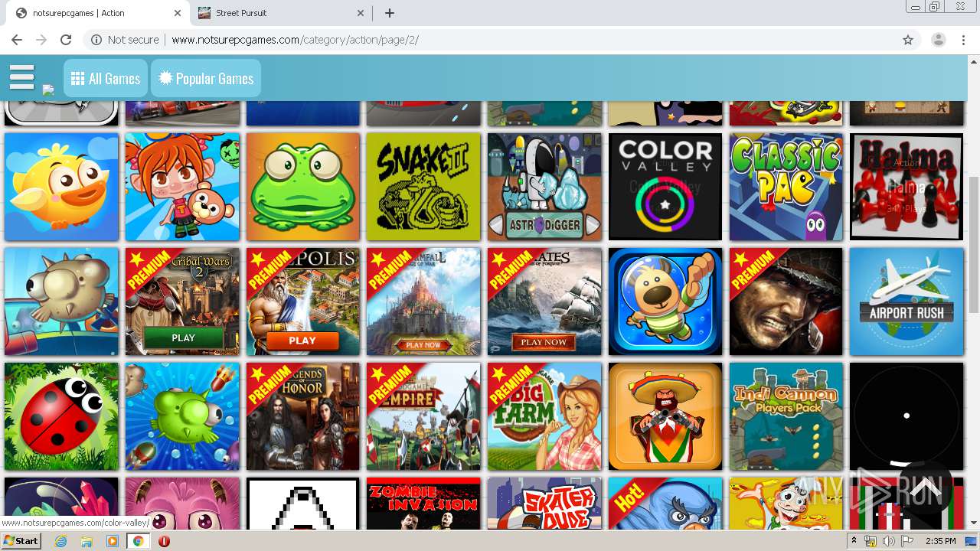The image size is (980, 551).
Task: Click the Not secure site info icon
Action: [96, 40]
